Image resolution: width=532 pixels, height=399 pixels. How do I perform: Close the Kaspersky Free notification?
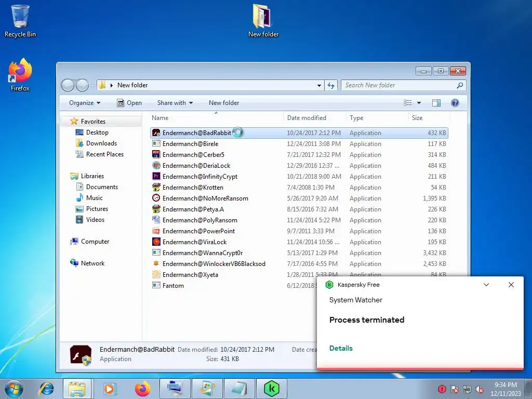click(511, 285)
